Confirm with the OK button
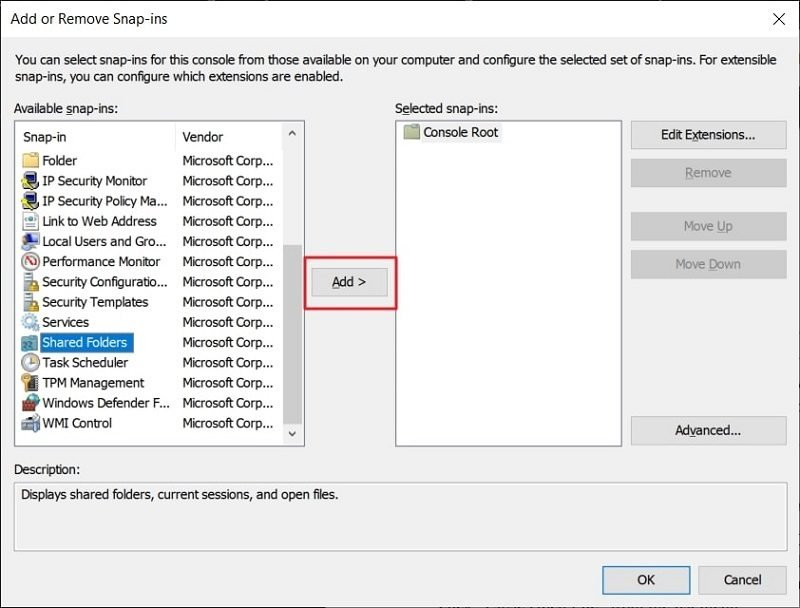 (x=646, y=579)
